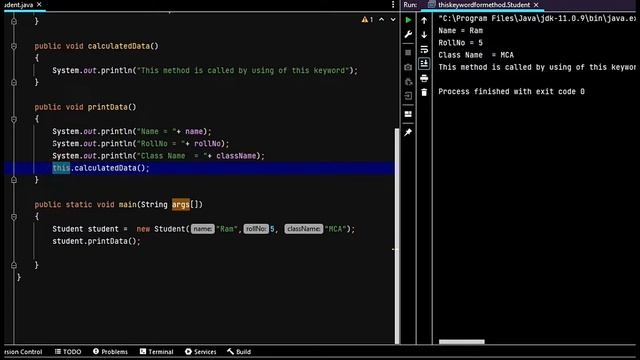This screenshot has width=640, height=360.
Task: Click the java.exe command path line in console
Action: 537,18
